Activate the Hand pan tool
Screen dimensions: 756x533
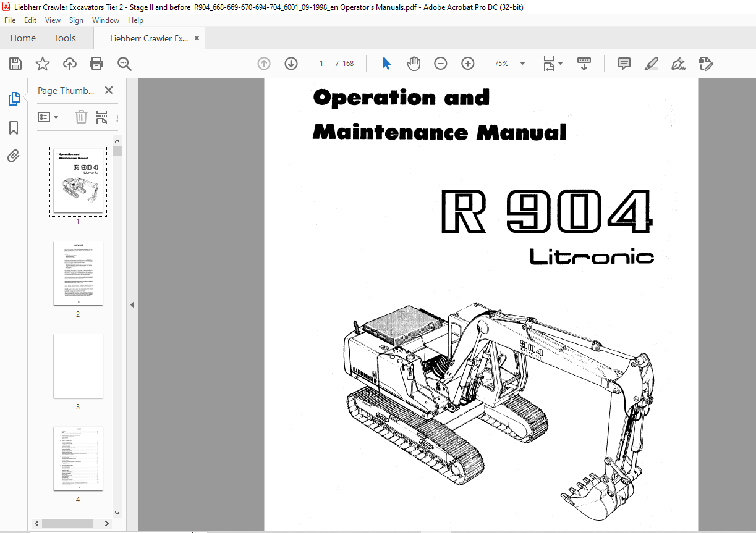pos(414,64)
